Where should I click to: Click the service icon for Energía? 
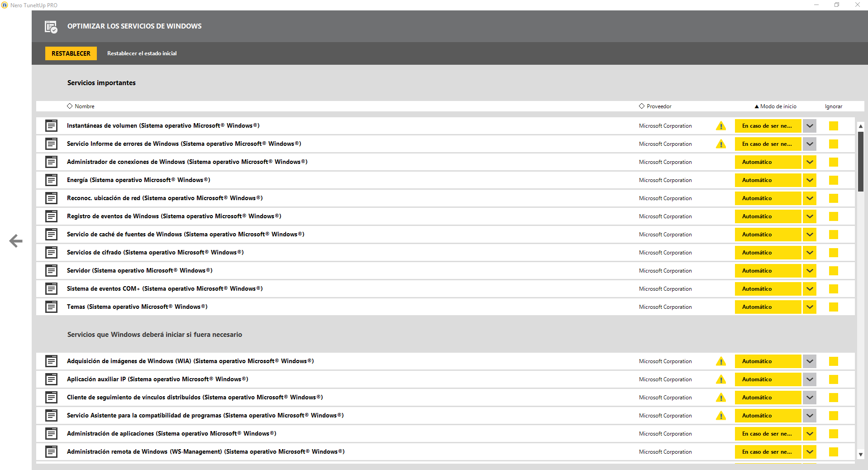tap(52, 180)
